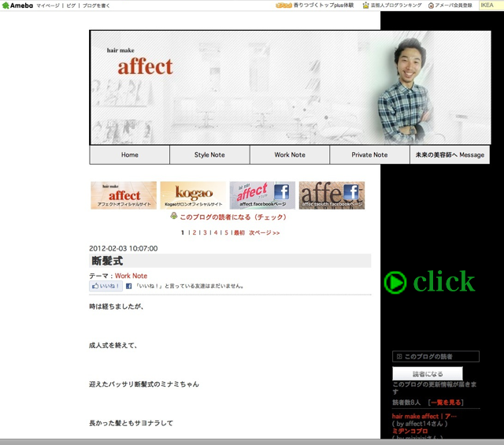Image resolution: width=504 pixels, height=445 pixels.
Task: Click the Ameba logo in top bar
Action: (x=17, y=6)
